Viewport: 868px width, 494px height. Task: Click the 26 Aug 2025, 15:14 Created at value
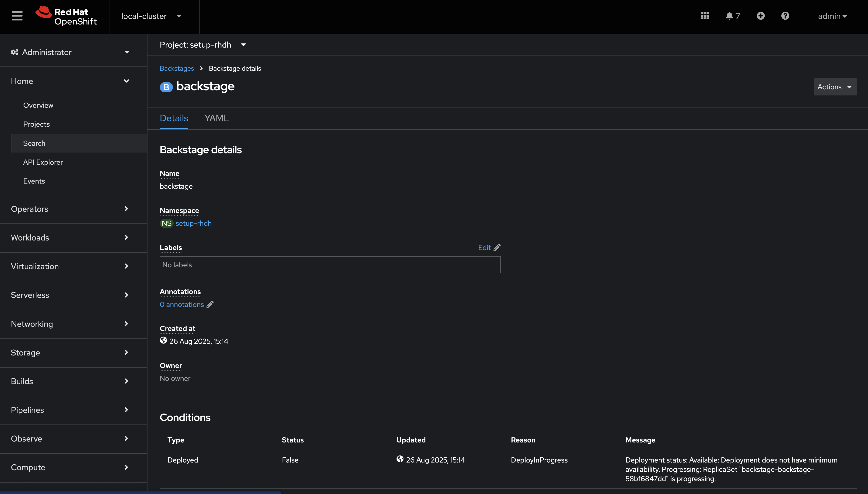point(199,341)
